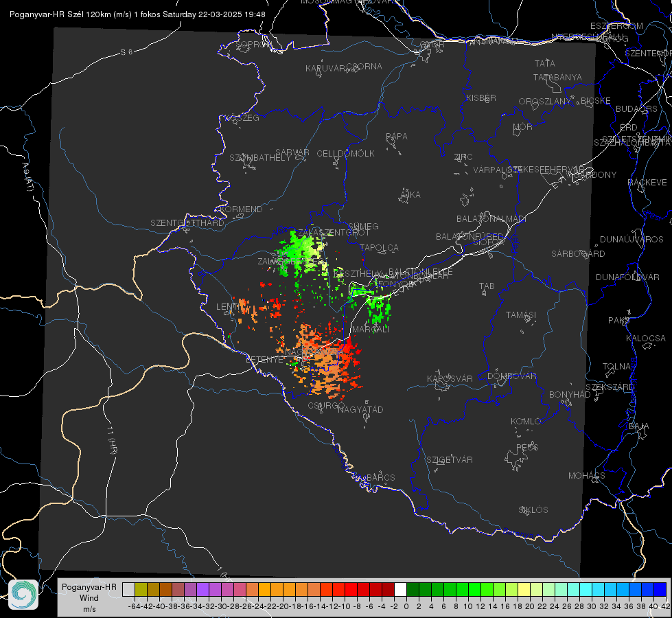Click the RÁCKEVE city label
This screenshot has width=672, height=618.
click(647, 183)
